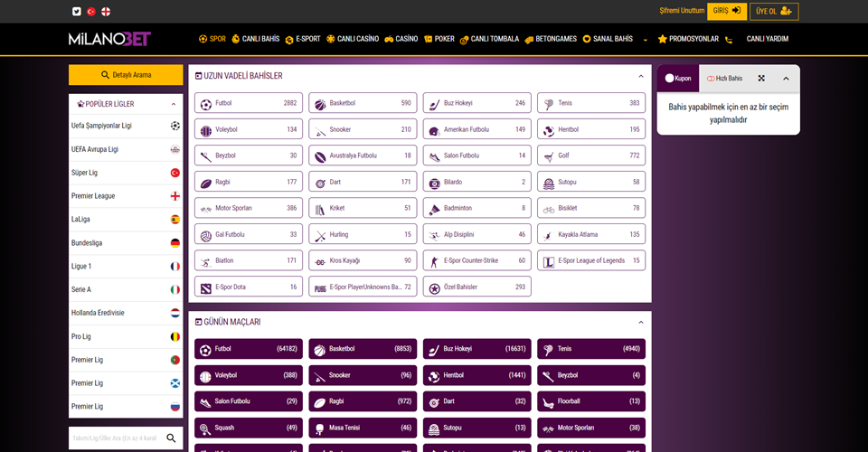Open today's Futbol (64182) matches
The image size is (868, 452).
[249, 349]
